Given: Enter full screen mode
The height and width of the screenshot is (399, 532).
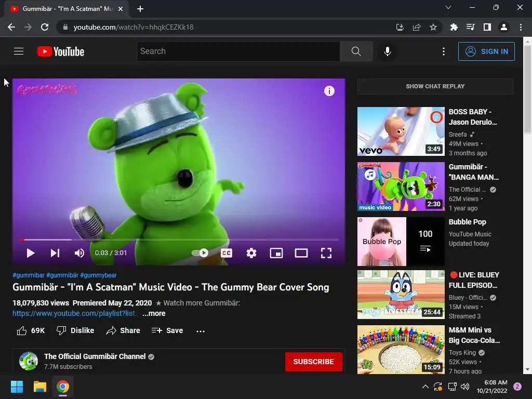Looking at the screenshot, I should (326, 253).
